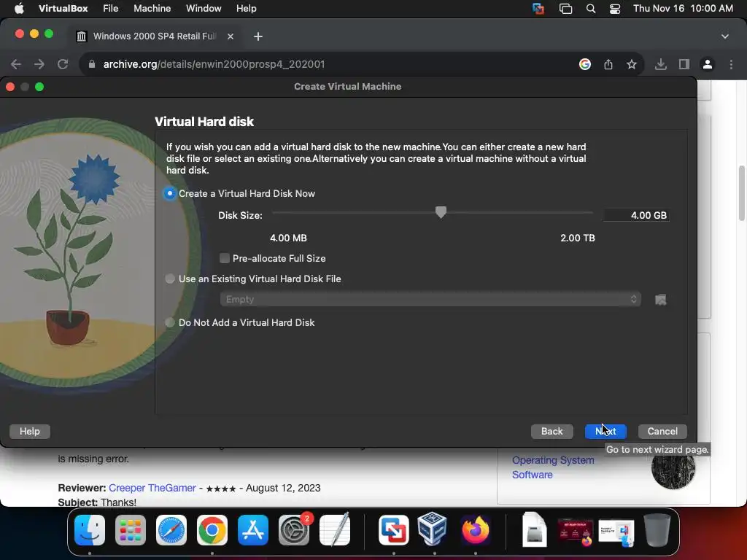Toggle Chrome side panel icon
The height and width of the screenshot is (560, 747).
pos(684,64)
